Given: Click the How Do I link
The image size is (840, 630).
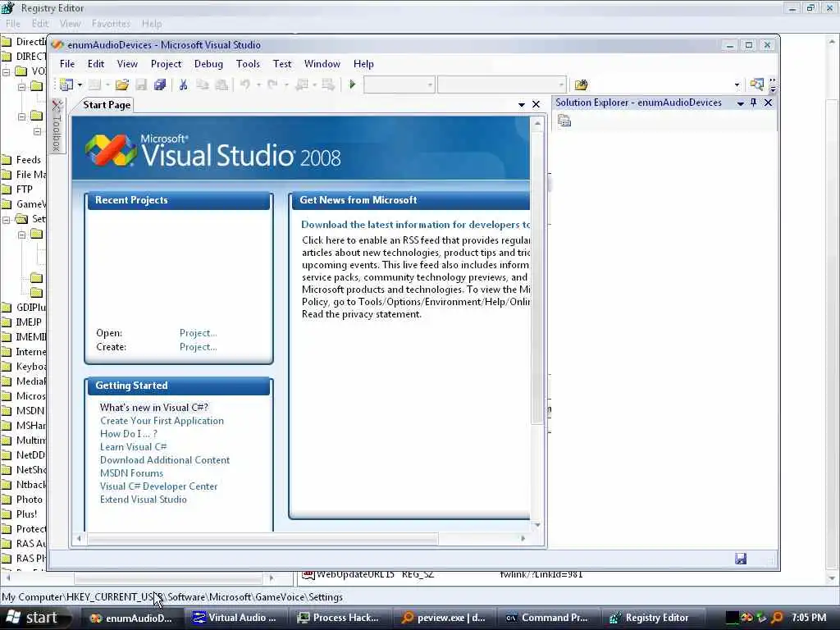Looking at the screenshot, I should 129,433.
